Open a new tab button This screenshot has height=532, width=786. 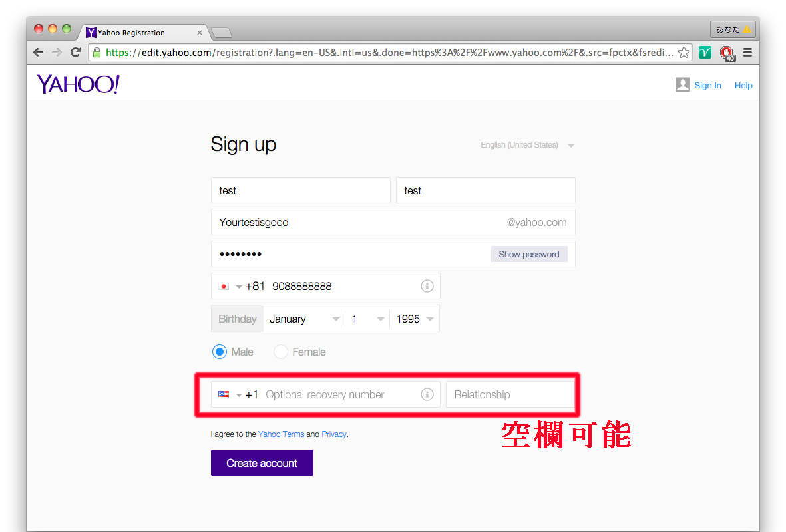tap(221, 33)
